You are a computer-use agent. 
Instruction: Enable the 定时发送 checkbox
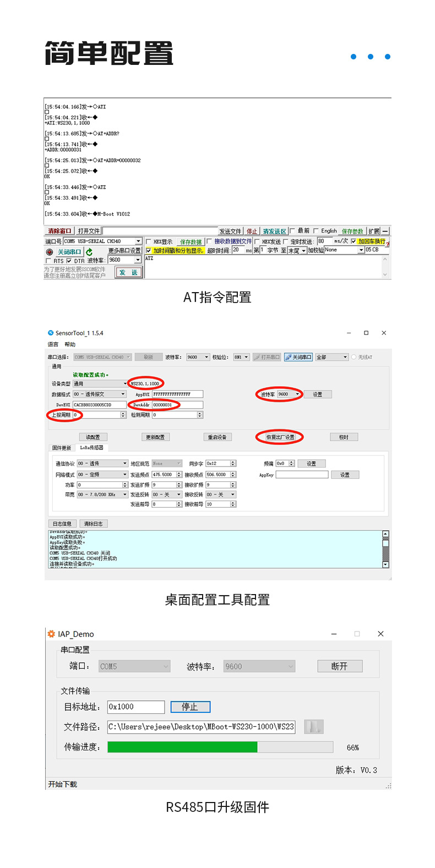pyautogui.click(x=286, y=241)
